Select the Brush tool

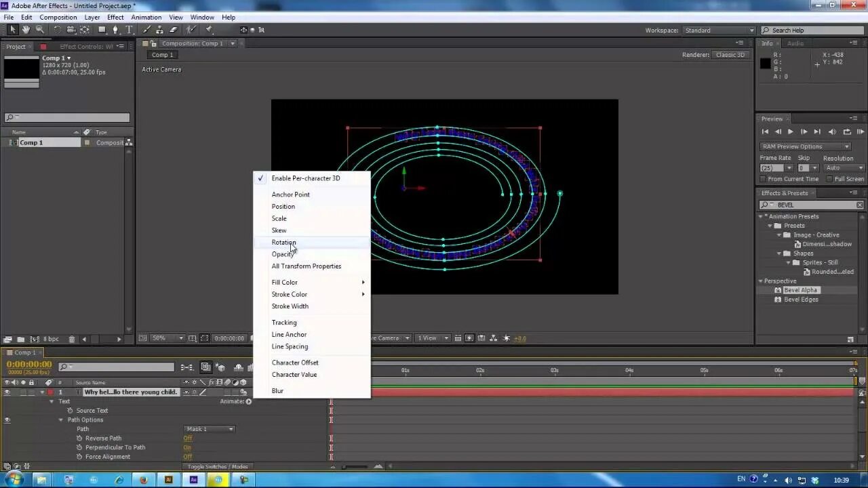click(148, 30)
